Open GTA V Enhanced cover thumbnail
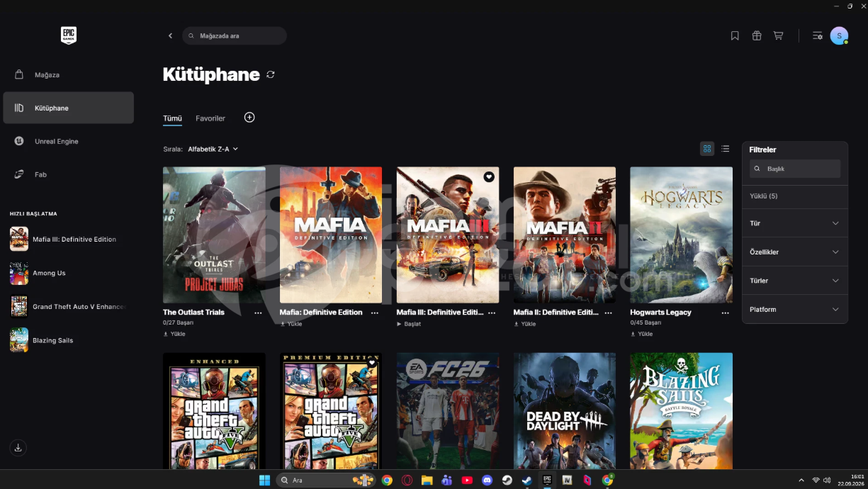Image resolution: width=868 pixels, height=489 pixels. pyautogui.click(x=214, y=411)
